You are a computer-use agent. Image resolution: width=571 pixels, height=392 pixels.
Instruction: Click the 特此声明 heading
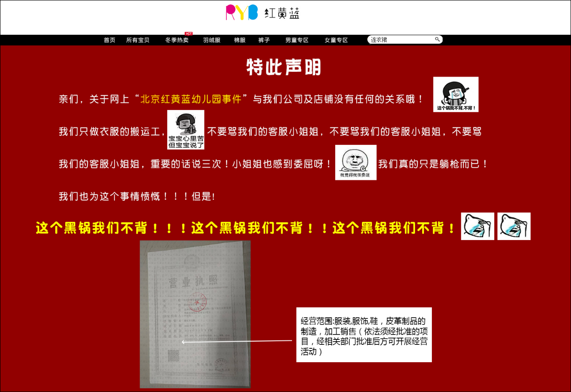tap(284, 68)
